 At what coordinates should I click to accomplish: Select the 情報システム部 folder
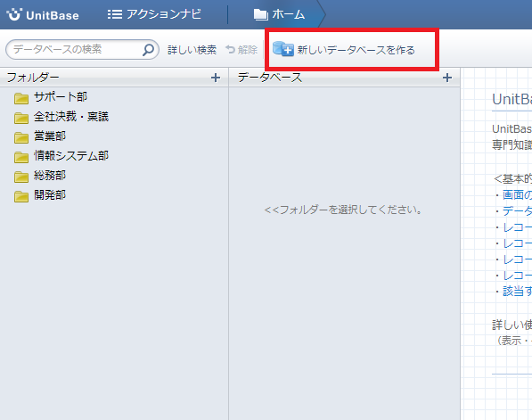[x=71, y=156]
